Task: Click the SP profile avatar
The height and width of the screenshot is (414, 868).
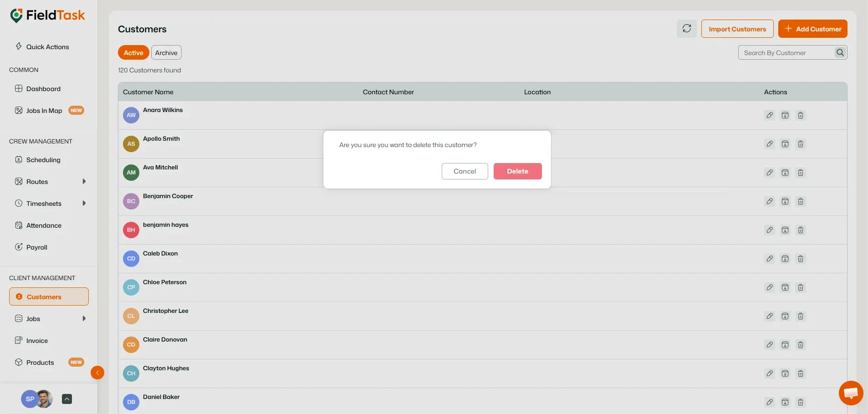Action: [x=30, y=399]
